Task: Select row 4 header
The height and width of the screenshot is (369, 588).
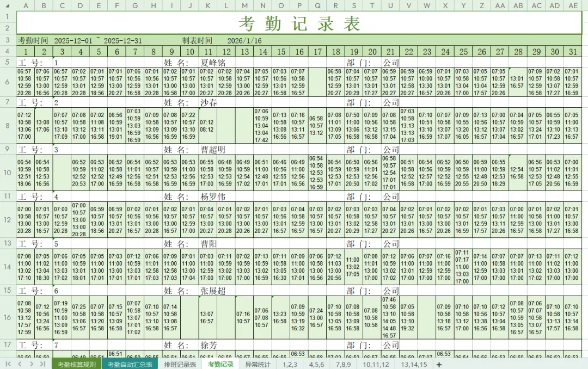Action: pyautogui.click(x=8, y=51)
